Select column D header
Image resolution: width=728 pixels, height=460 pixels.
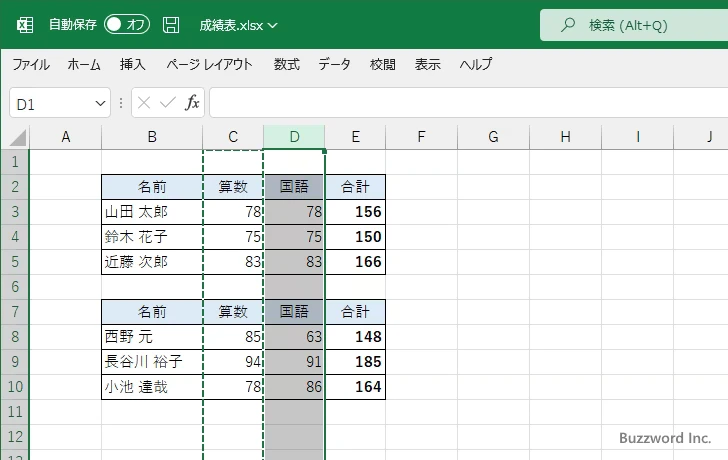pyautogui.click(x=294, y=137)
